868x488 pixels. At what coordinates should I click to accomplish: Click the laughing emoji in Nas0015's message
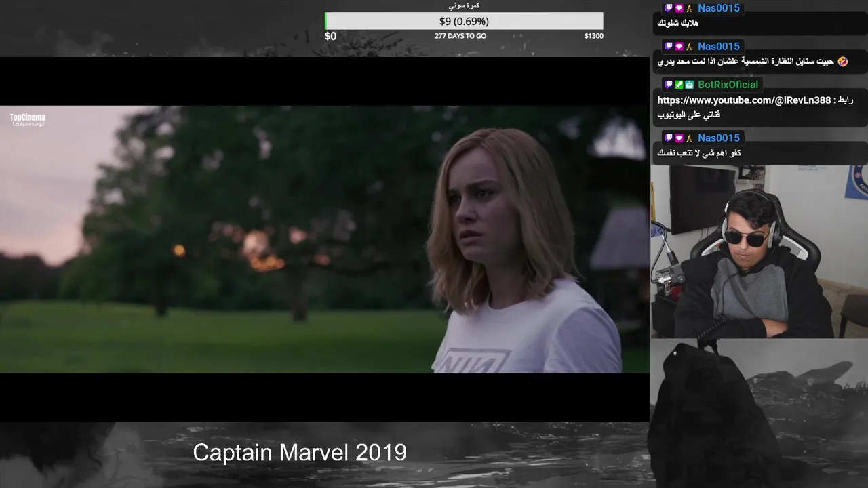(842, 62)
